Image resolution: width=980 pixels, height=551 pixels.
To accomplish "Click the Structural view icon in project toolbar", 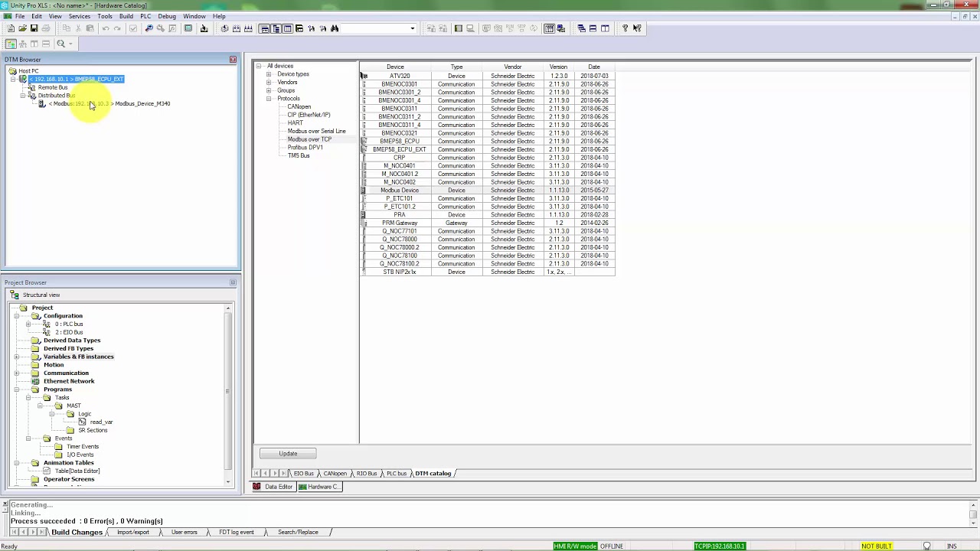I will (11, 44).
